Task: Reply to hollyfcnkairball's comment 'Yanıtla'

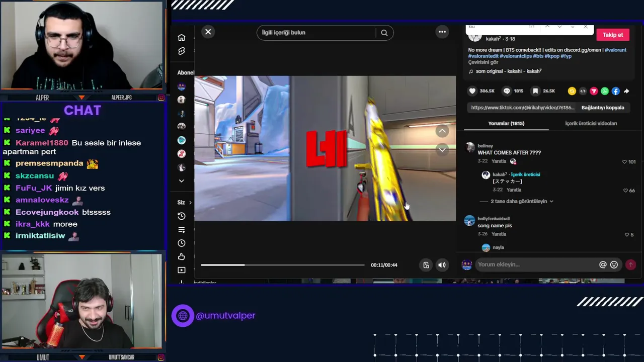Action: coord(499,234)
